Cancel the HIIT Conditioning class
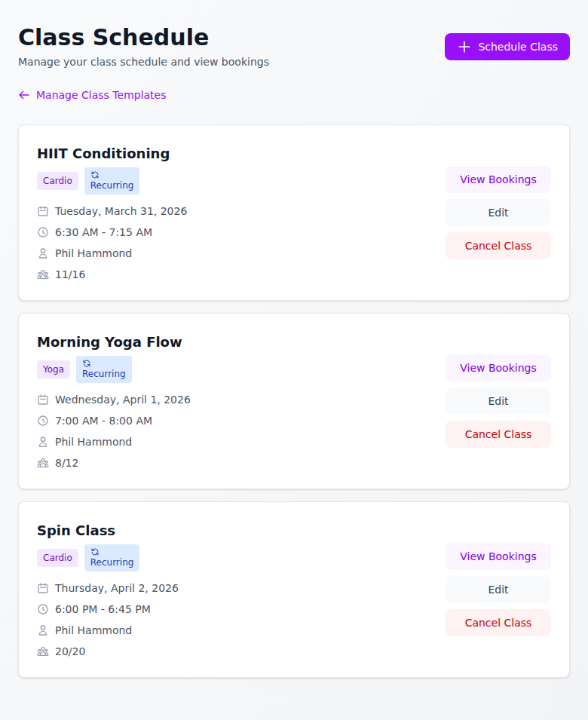The height and width of the screenshot is (720, 588). (498, 246)
